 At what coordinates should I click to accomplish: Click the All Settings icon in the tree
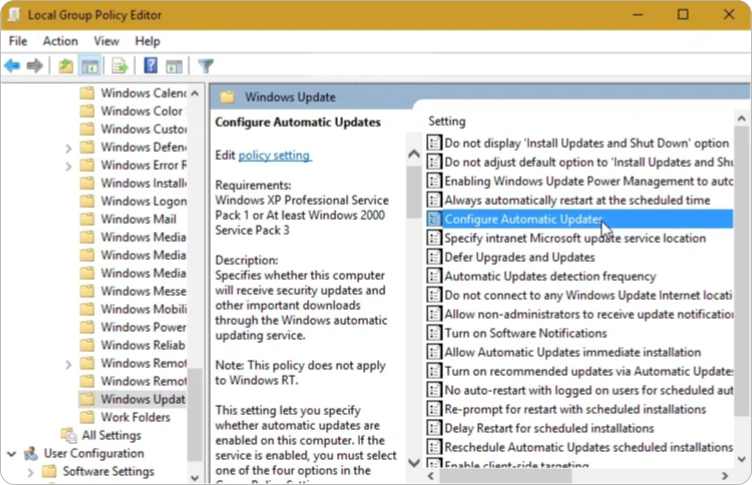tap(69, 435)
